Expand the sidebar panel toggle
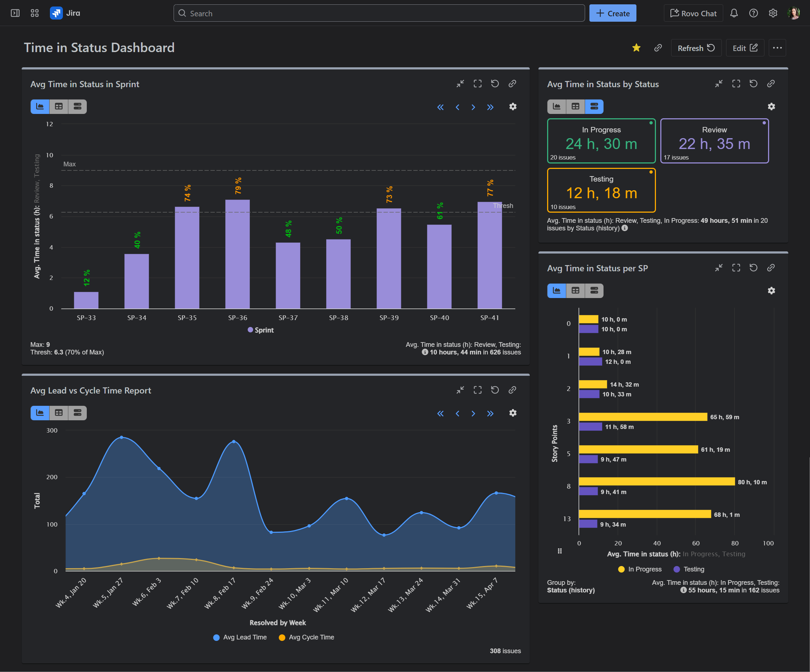Image resolution: width=810 pixels, height=672 pixels. 15,13
